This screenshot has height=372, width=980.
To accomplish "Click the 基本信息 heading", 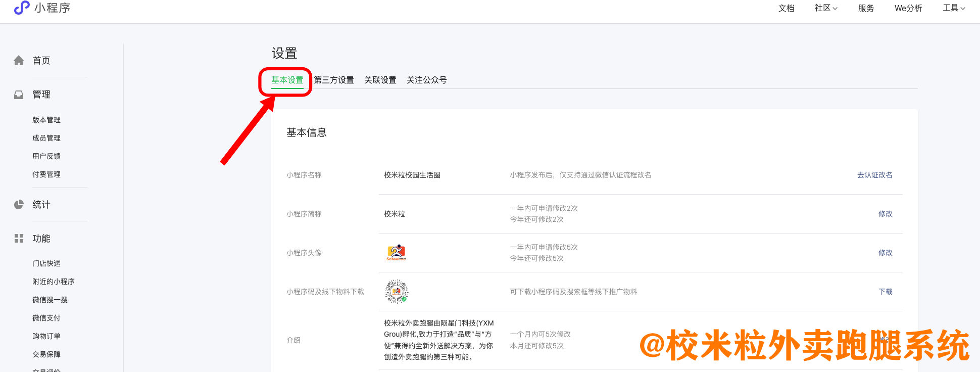I will point(307,132).
